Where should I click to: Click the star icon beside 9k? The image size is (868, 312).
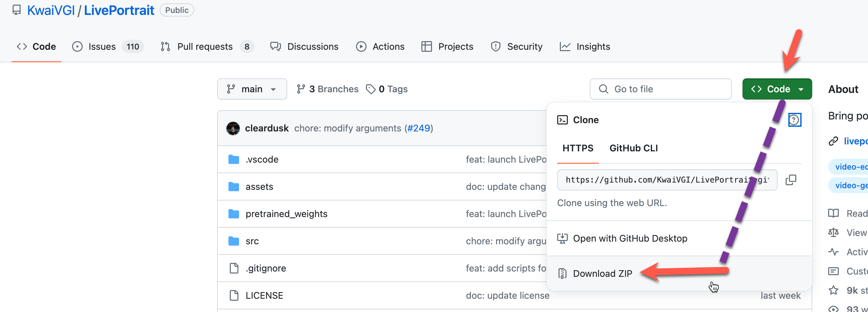click(833, 290)
